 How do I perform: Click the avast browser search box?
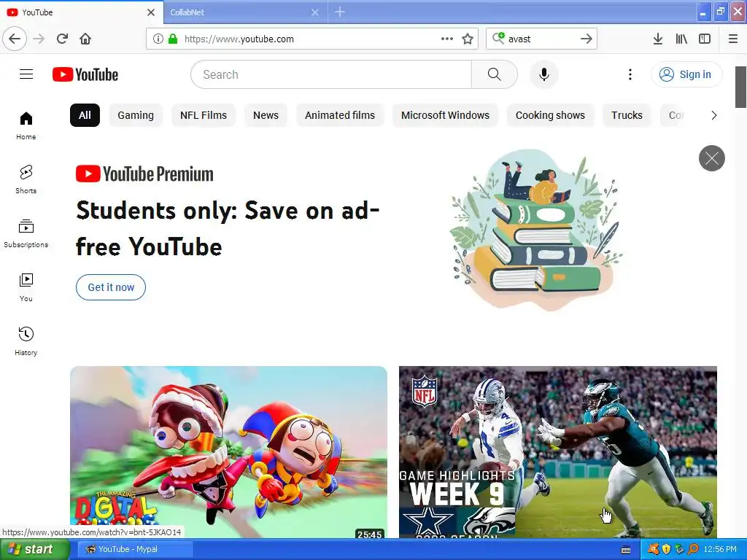click(x=541, y=39)
